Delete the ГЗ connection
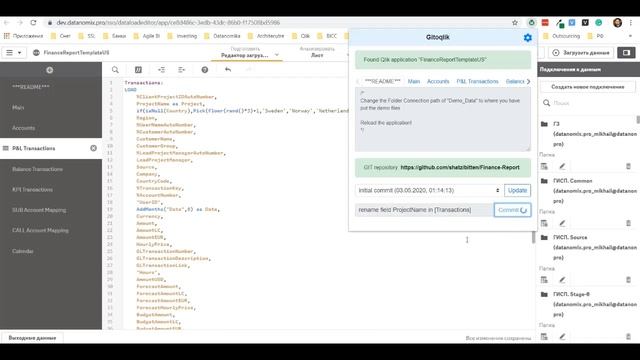Image resolution: width=640 pixels, height=360 pixels. pyautogui.click(x=628, y=167)
